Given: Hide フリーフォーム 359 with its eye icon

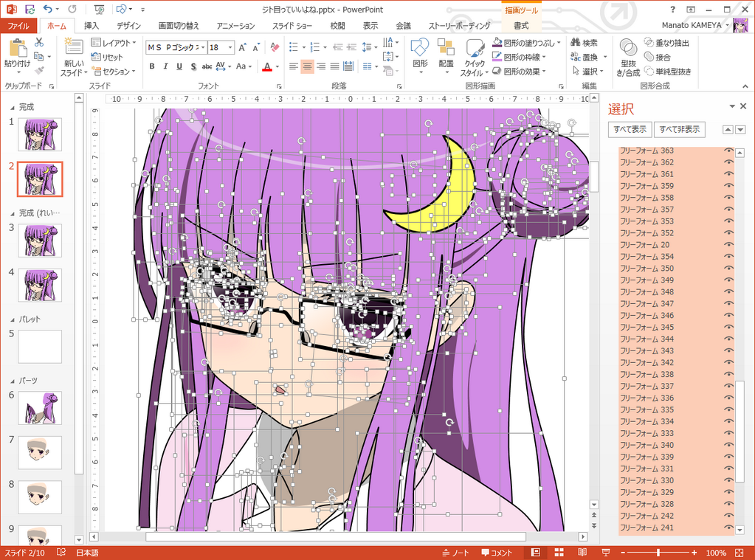Looking at the screenshot, I should (728, 186).
